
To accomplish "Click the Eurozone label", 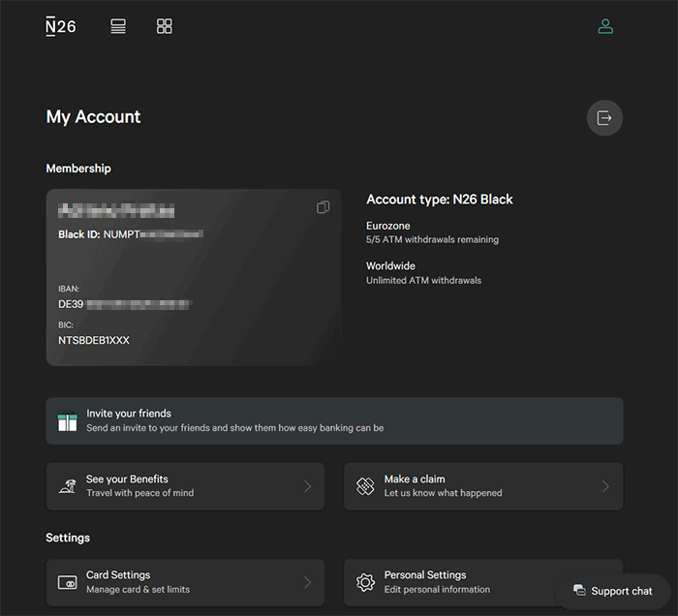I will (387, 226).
